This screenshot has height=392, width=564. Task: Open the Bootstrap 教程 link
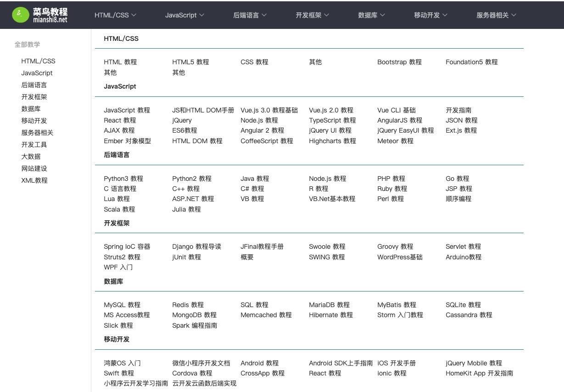pyautogui.click(x=399, y=62)
